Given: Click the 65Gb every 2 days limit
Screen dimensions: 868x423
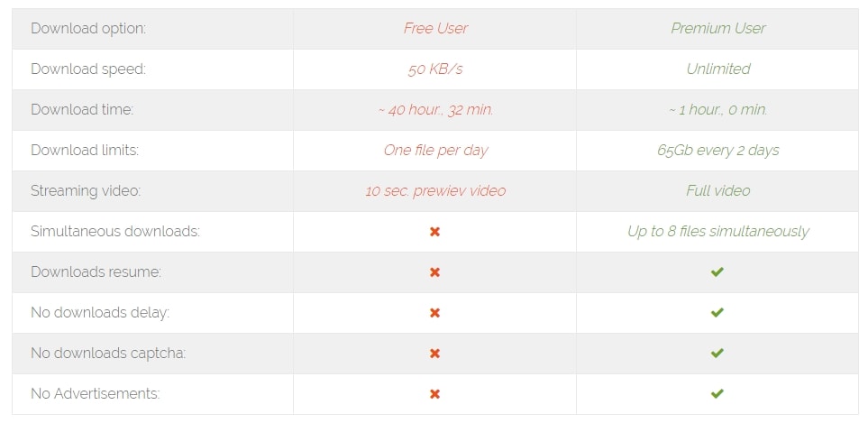Looking at the screenshot, I should click(717, 150).
